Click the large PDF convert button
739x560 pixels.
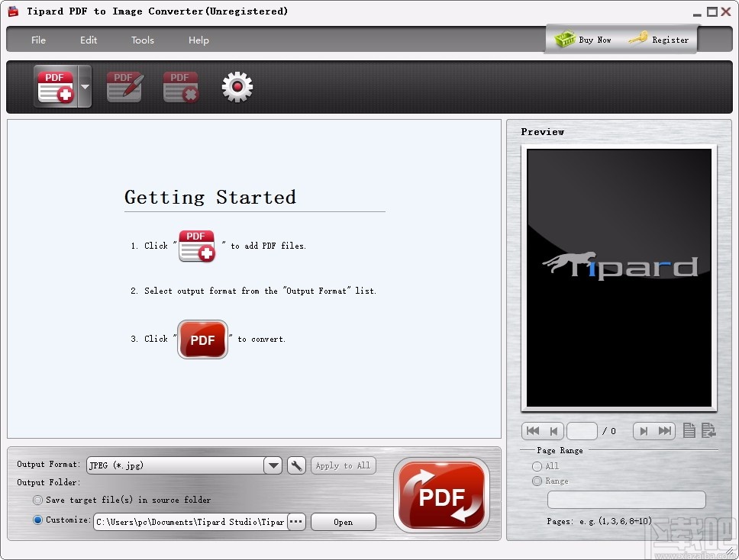pyautogui.click(x=442, y=494)
